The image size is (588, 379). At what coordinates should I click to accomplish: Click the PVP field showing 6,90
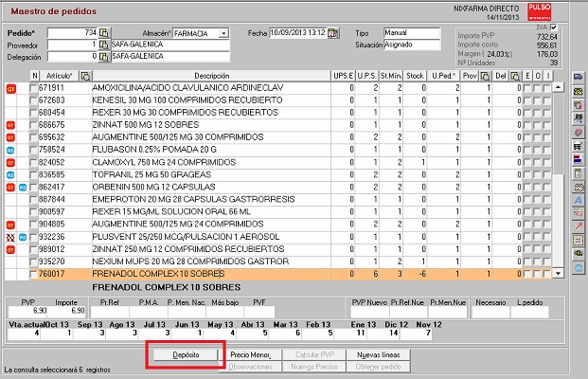(27, 311)
